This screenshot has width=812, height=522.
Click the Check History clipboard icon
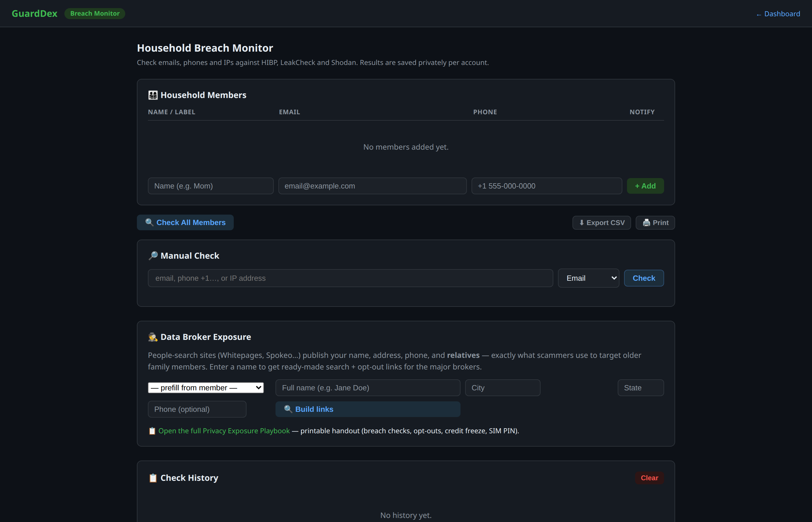coord(153,478)
